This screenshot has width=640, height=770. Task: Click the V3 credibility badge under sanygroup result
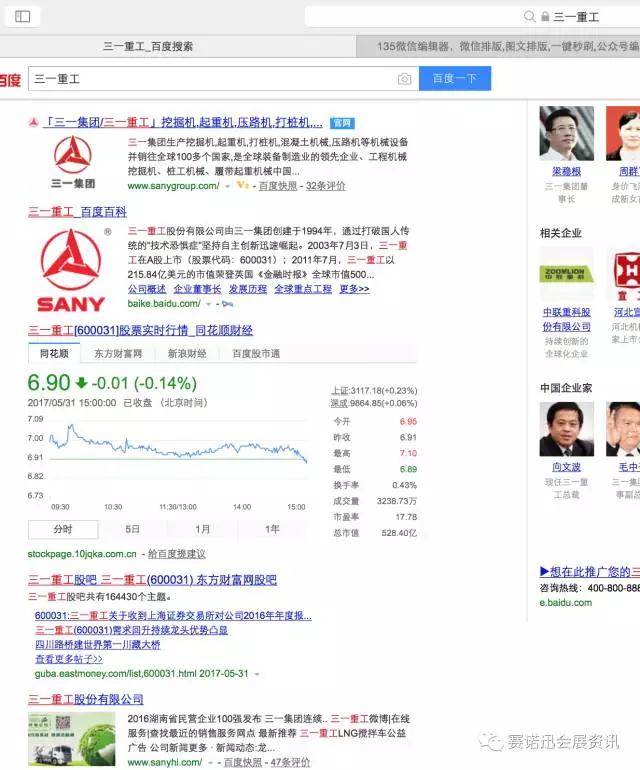click(x=243, y=186)
